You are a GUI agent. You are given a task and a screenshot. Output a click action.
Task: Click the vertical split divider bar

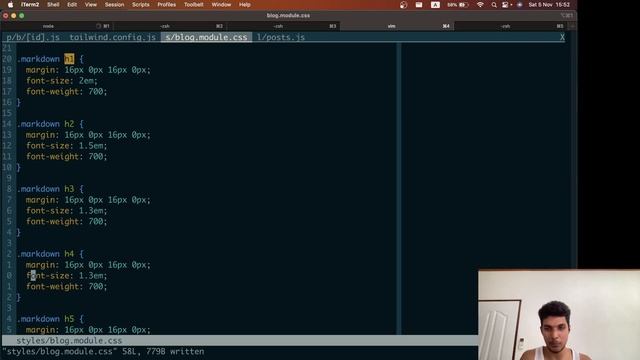pyautogui.click(x=399, y=189)
